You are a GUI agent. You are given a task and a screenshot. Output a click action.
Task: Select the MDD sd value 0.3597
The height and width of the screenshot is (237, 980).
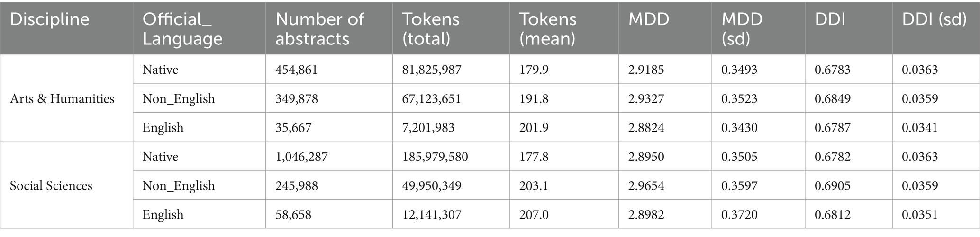click(739, 185)
